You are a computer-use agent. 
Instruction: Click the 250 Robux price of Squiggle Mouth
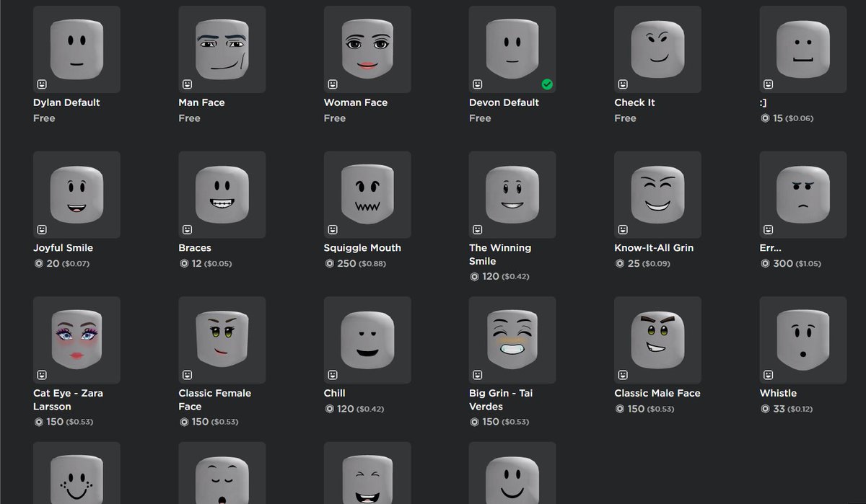pos(355,264)
